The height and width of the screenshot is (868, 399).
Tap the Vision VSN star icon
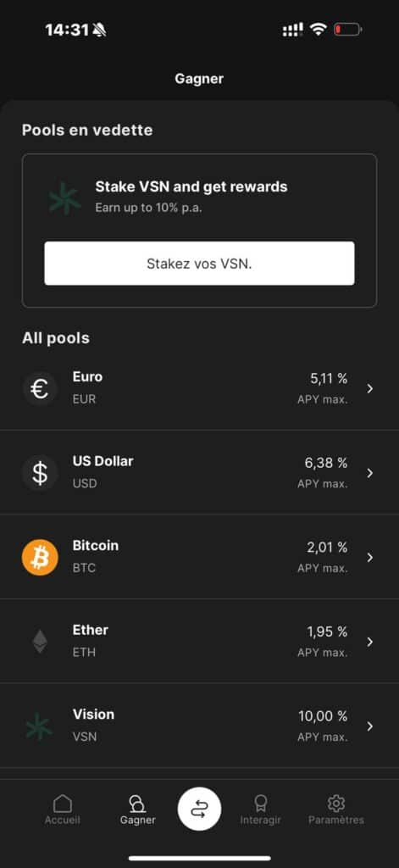click(40, 726)
